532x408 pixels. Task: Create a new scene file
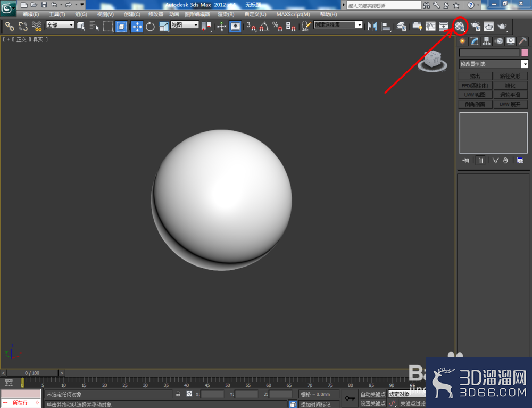24,5
